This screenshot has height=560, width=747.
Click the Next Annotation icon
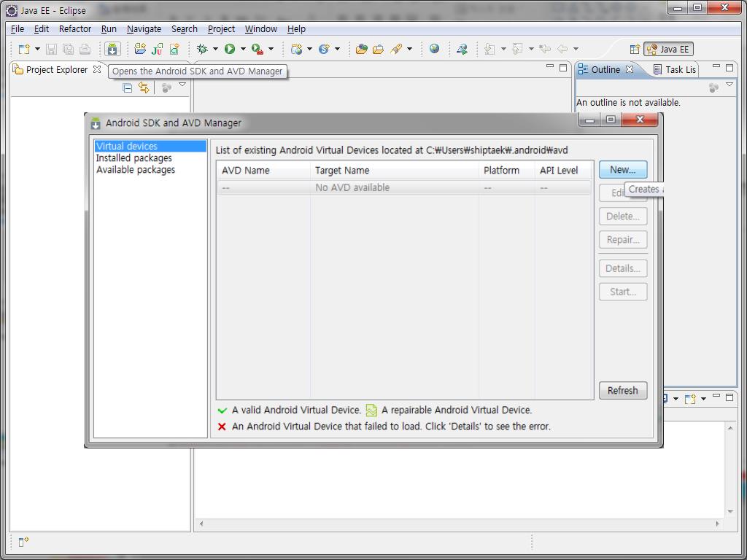point(489,49)
